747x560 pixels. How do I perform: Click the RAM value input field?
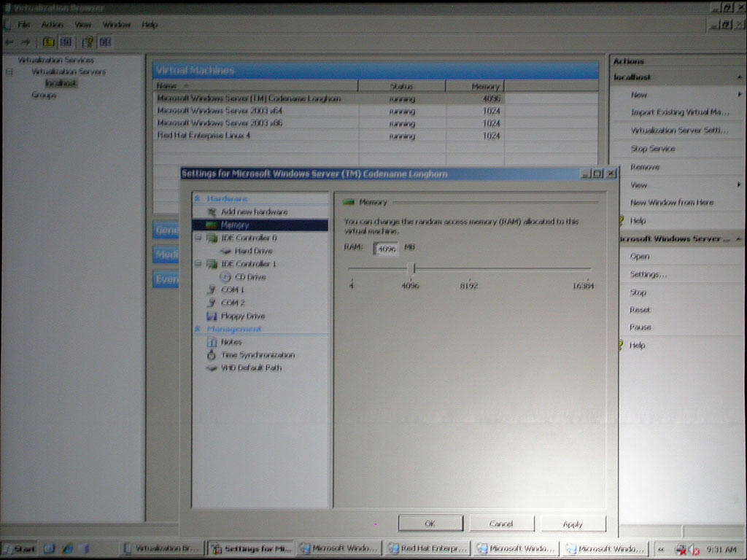(x=387, y=249)
